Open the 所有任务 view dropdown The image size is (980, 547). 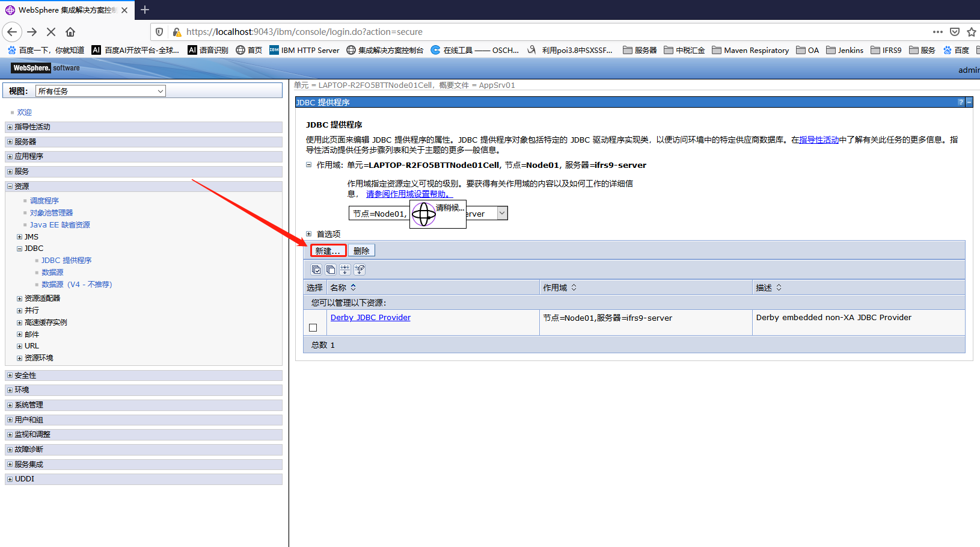[160, 90]
